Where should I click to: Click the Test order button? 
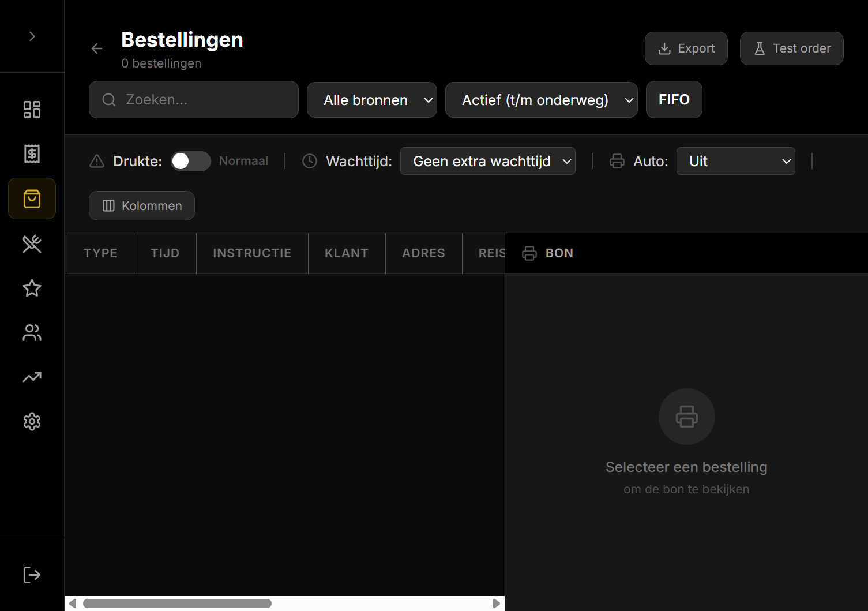[791, 48]
